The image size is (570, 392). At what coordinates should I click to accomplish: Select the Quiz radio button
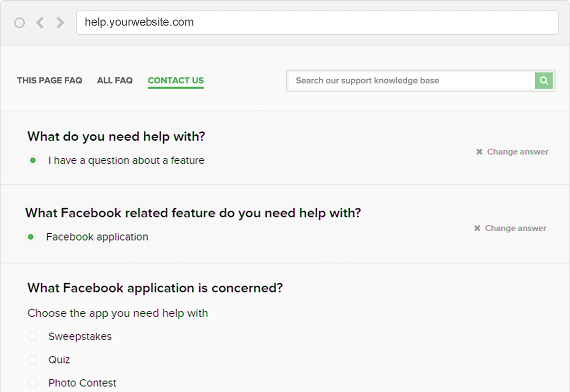tap(32, 360)
